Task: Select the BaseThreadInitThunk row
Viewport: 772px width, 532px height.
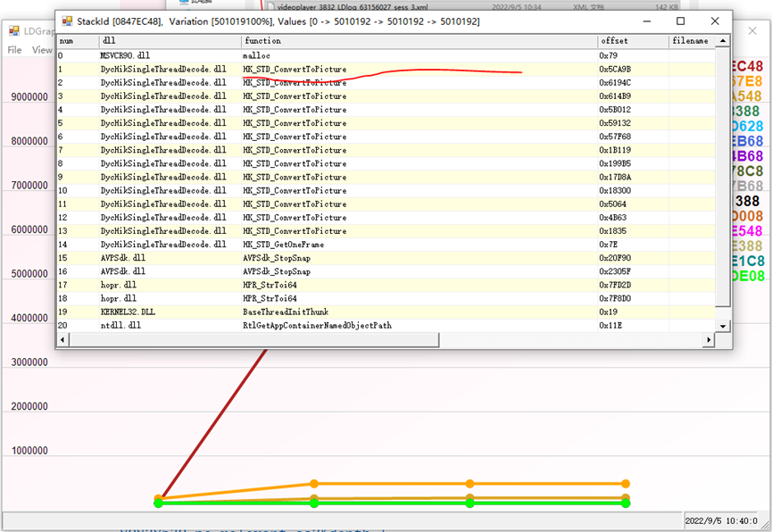Action: point(386,312)
